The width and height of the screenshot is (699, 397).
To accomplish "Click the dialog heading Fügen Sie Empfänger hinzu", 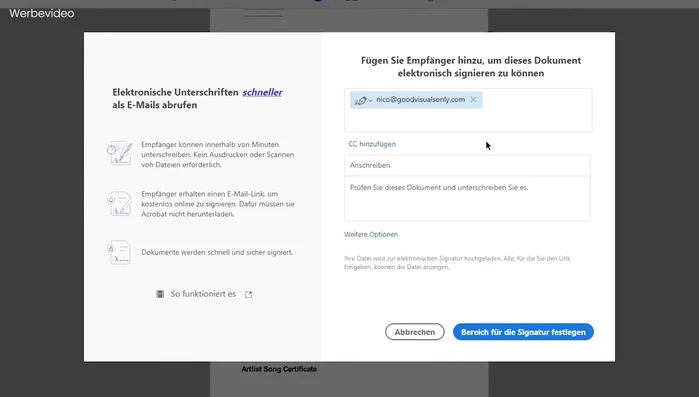I will 471,67.
